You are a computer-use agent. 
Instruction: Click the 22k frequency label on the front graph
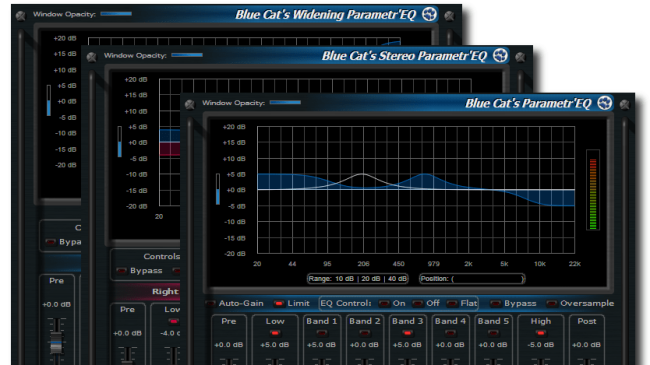click(x=575, y=264)
